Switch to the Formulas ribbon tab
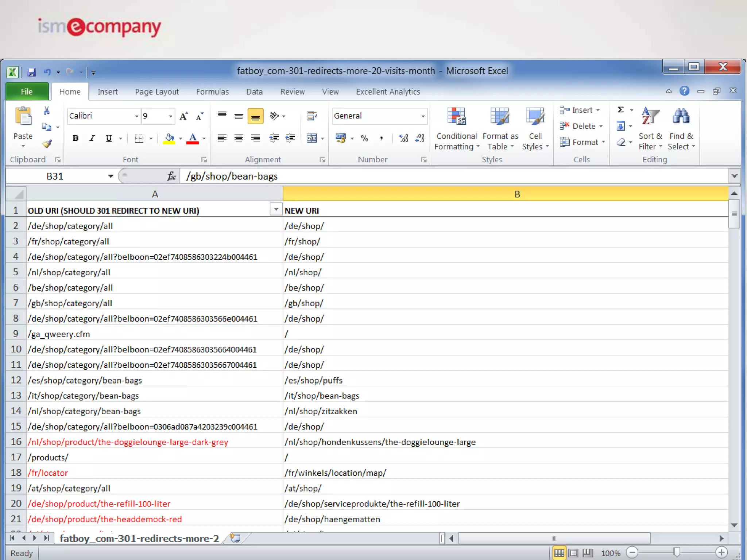 point(212,92)
